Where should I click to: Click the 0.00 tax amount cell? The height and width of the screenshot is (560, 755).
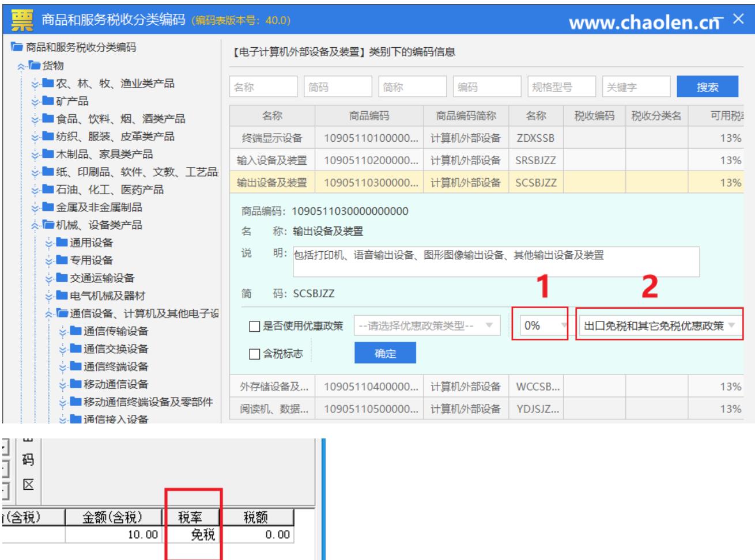(x=257, y=535)
